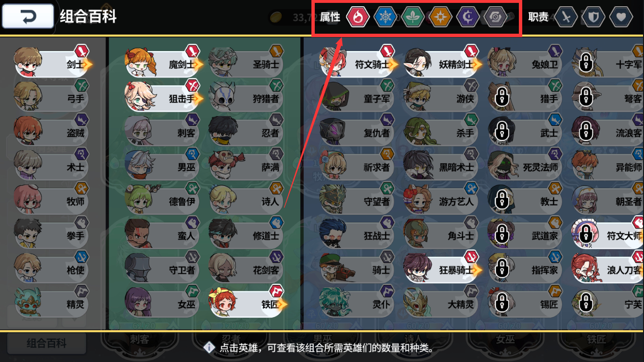Click the lock icon on 符文大师
This screenshot has height=362, width=644.
click(586, 235)
